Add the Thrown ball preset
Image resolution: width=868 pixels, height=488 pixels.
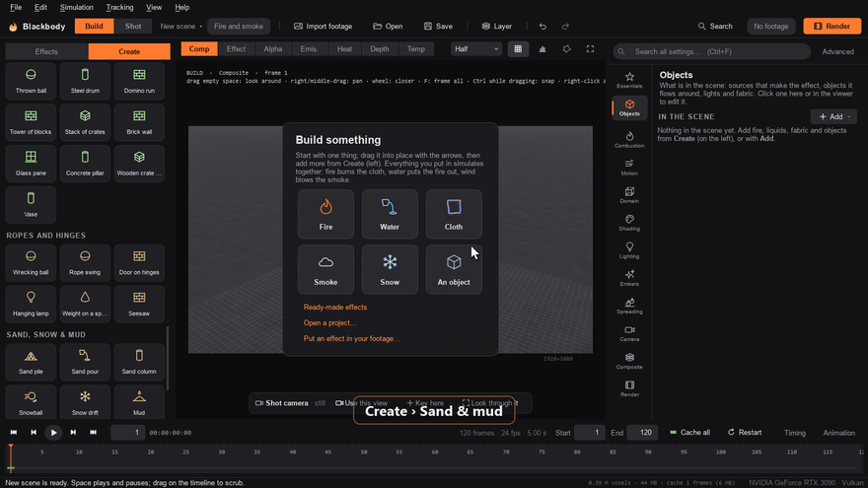[x=31, y=81]
